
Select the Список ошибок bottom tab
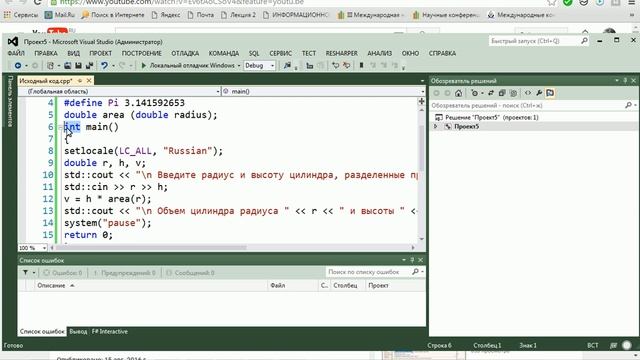(x=42, y=331)
